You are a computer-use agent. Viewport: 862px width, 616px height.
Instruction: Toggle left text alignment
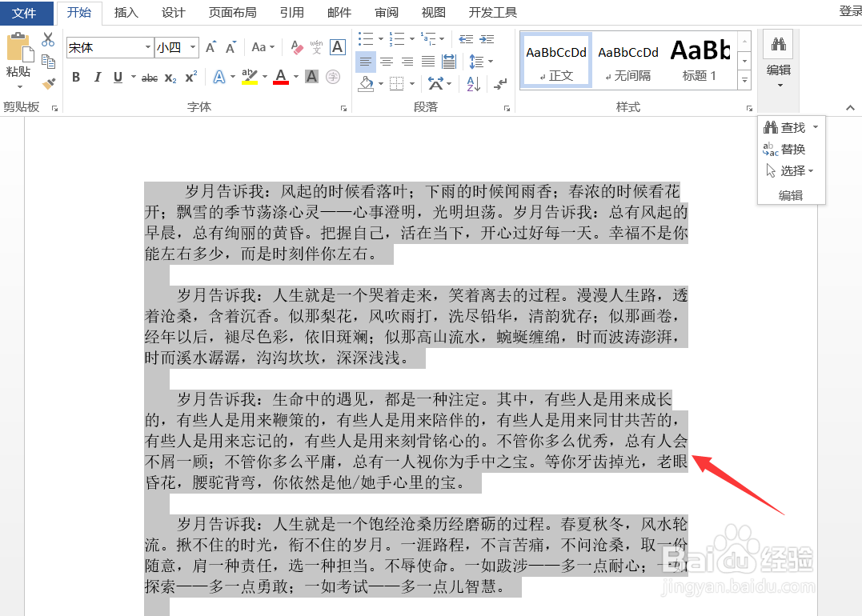[366, 62]
